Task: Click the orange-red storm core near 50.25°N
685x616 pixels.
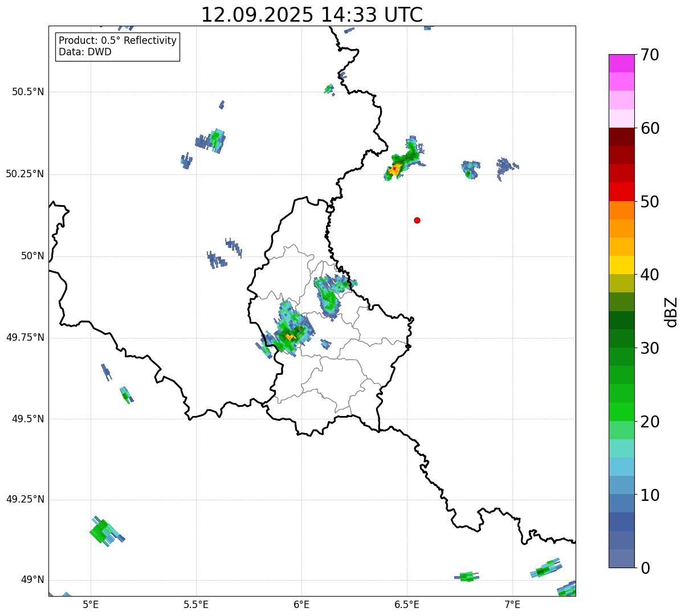Action: click(394, 169)
